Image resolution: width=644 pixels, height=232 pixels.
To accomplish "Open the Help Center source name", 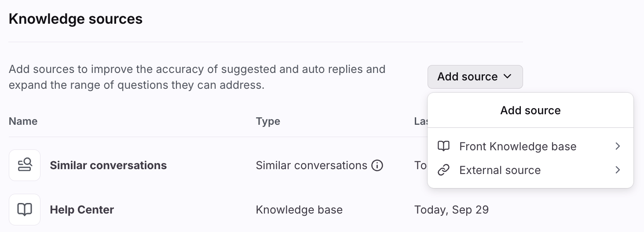I will (x=82, y=210).
